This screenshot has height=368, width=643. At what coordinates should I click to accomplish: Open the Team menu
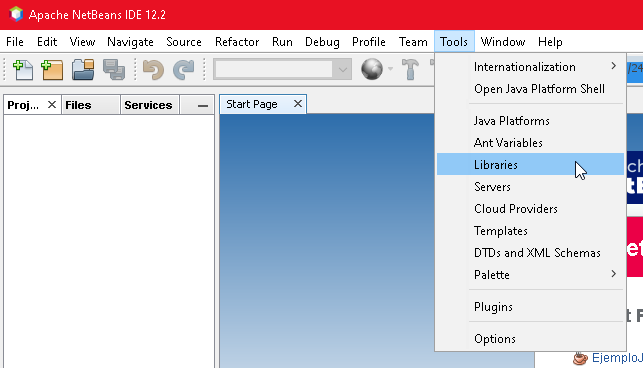(413, 42)
